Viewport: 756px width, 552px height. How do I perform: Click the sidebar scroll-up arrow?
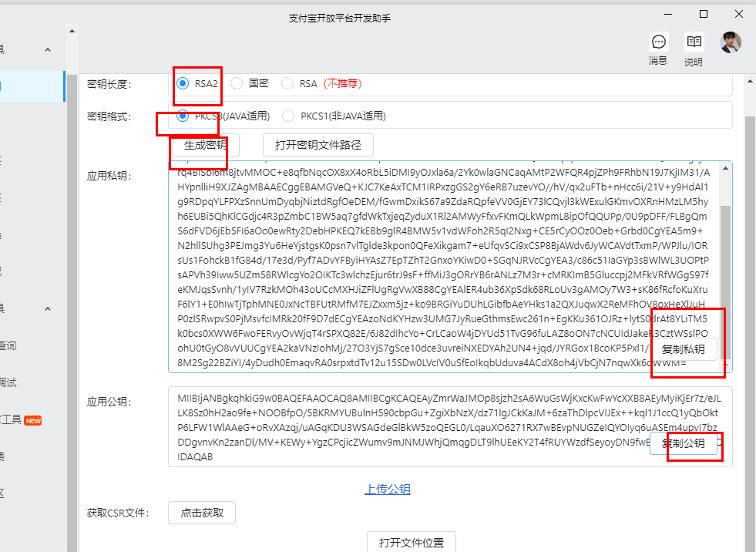coord(72,31)
